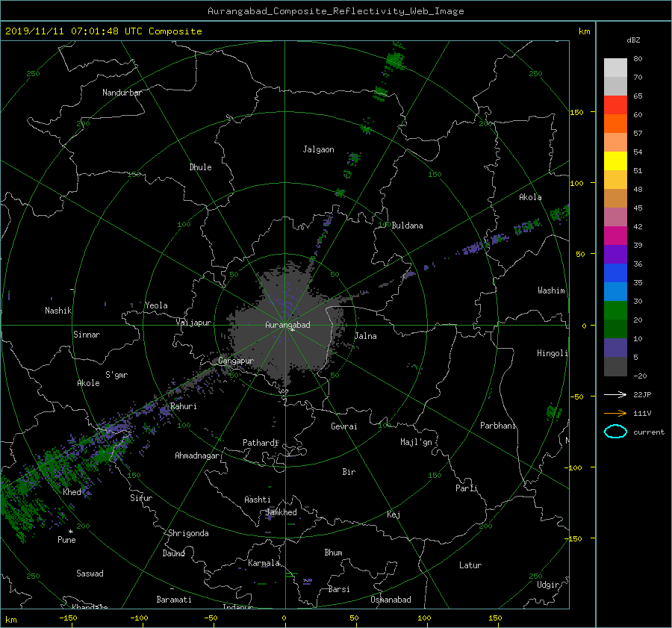This screenshot has height=628, width=672.
Task: Click the Aurangabad city label at radar center
Action: 287,325
